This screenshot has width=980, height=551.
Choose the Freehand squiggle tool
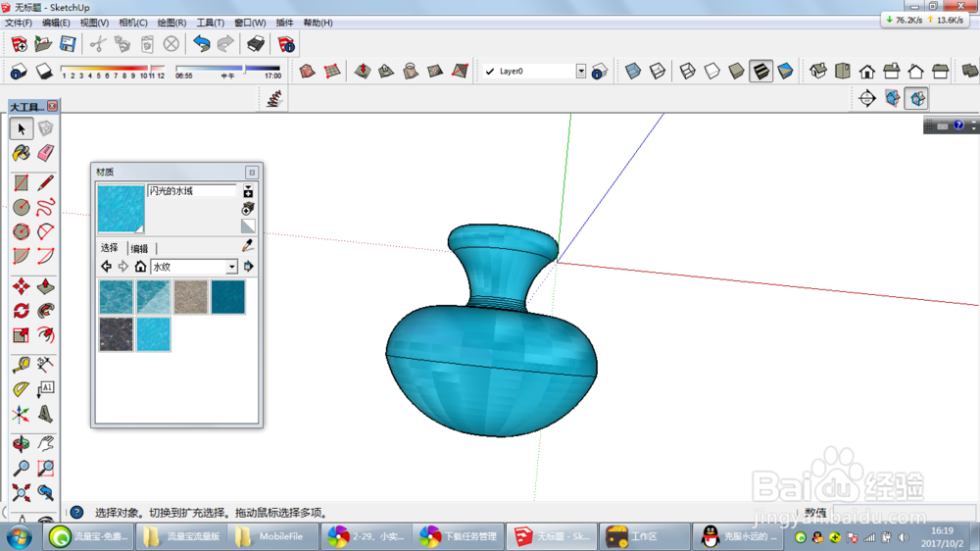[46, 207]
